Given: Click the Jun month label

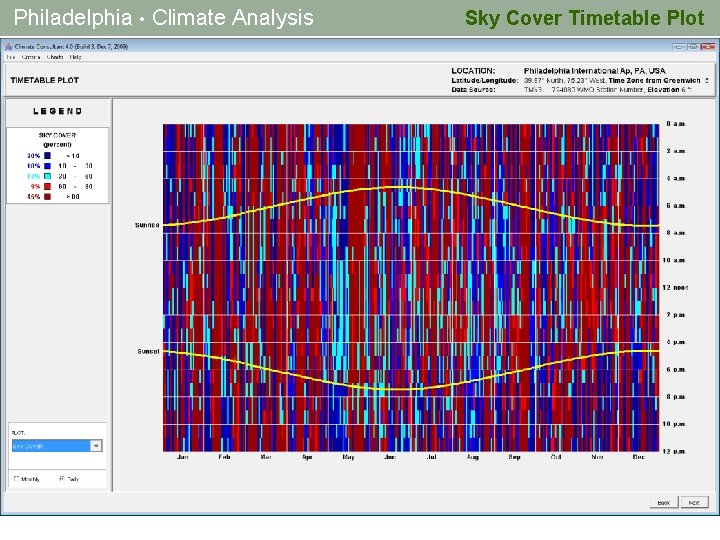Looking at the screenshot, I should click(x=390, y=457).
